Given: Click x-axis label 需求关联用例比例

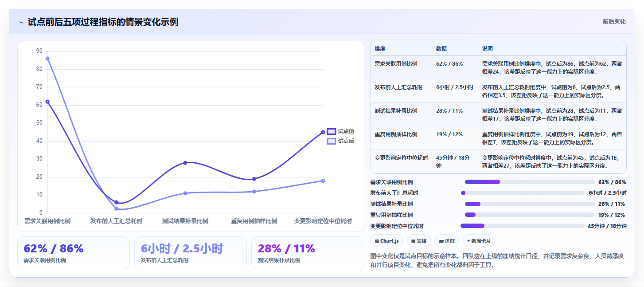Looking at the screenshot, I should coord(47,221).
